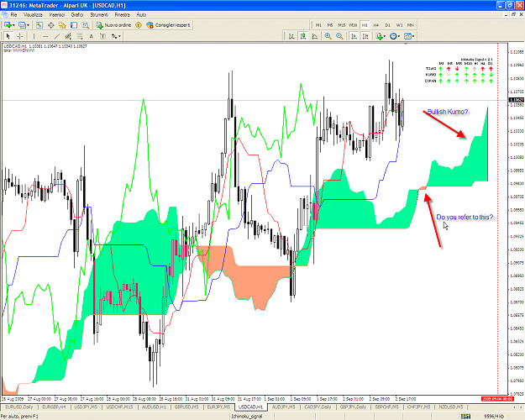
Task: Switch to EURJPY,M5 chart tab
Action: pyautogui.click(x=218, y=407)
